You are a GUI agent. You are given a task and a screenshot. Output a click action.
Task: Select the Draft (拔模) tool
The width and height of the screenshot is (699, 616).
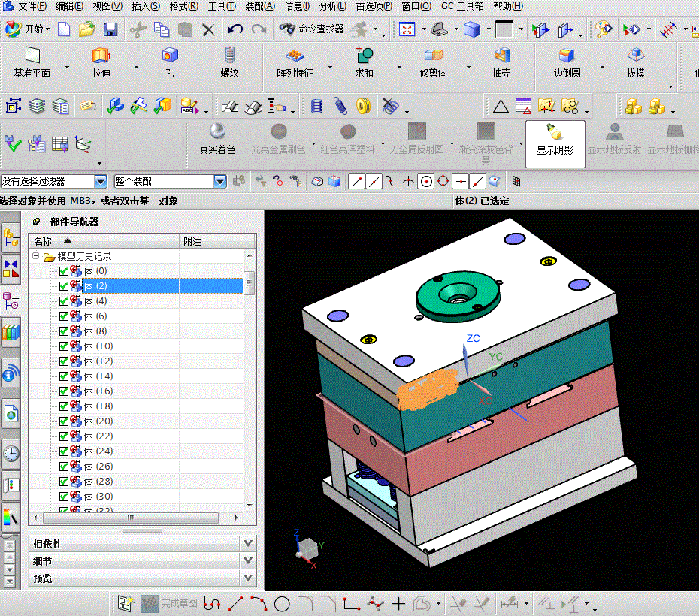(x=635, y=62)
